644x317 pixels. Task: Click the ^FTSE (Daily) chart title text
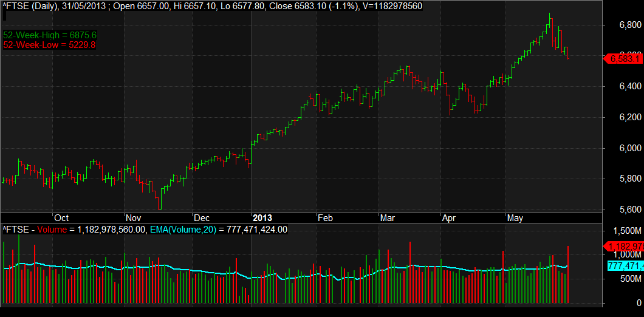click(31, 6)
